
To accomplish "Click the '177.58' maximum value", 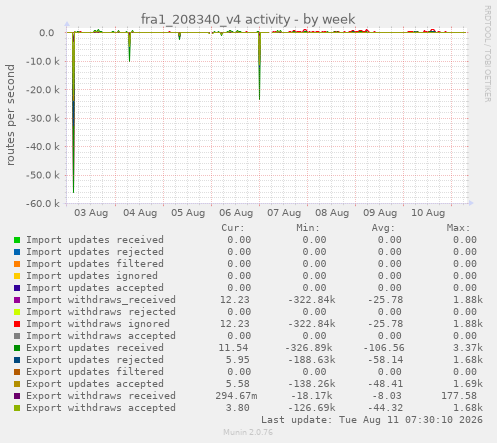I will coord(459,396).
